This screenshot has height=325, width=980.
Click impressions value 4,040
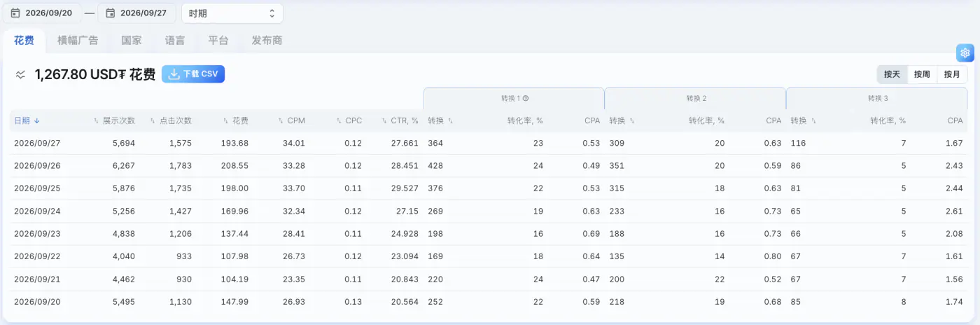pyautogui.click(x=123, y=256)
